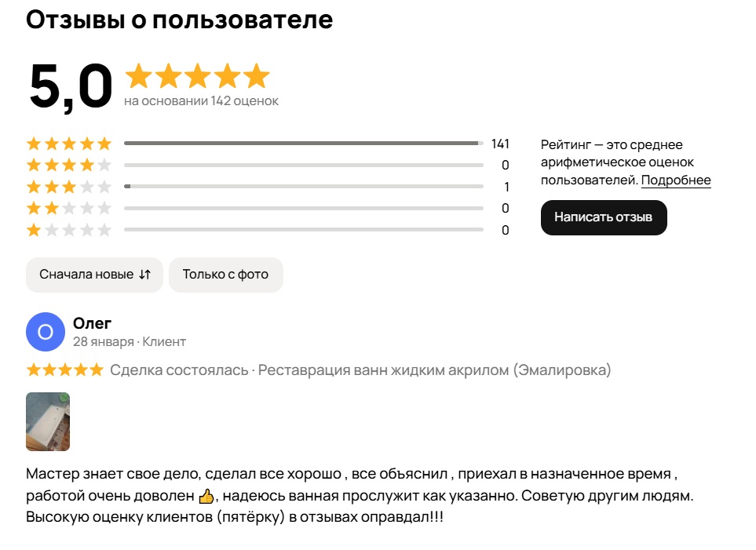Viewport: 756px width, 550px height.
Task: Click the large overall rating stars
Action: 197,76
